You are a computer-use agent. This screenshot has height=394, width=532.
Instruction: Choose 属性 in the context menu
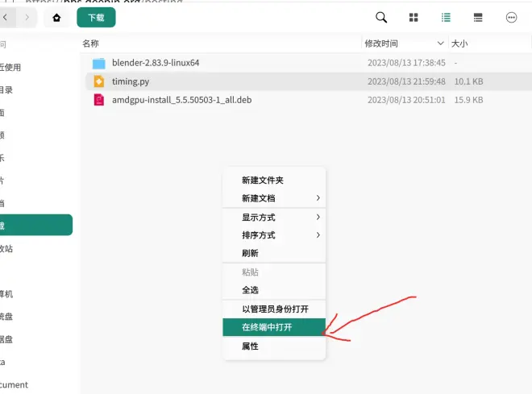tap(274, 346)
